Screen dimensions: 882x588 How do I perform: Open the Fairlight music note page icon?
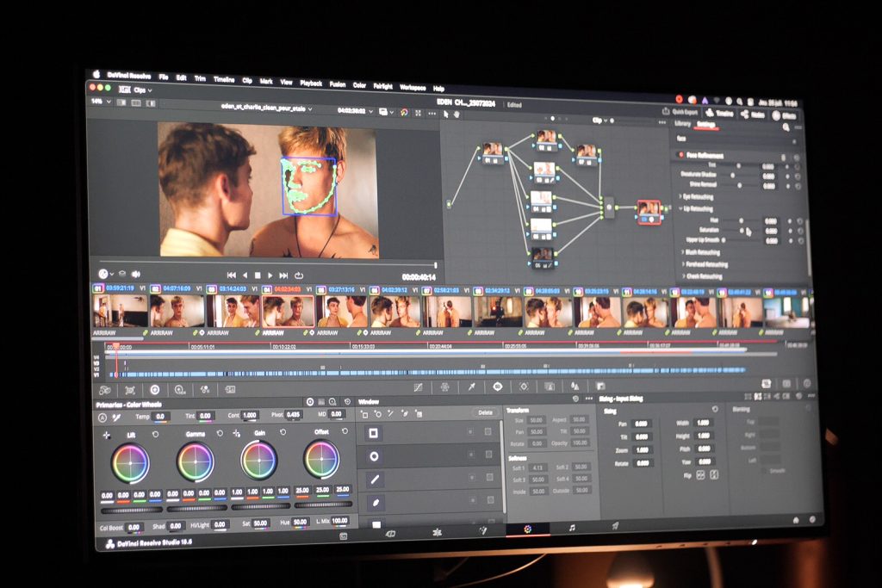(x=571, y=527)
